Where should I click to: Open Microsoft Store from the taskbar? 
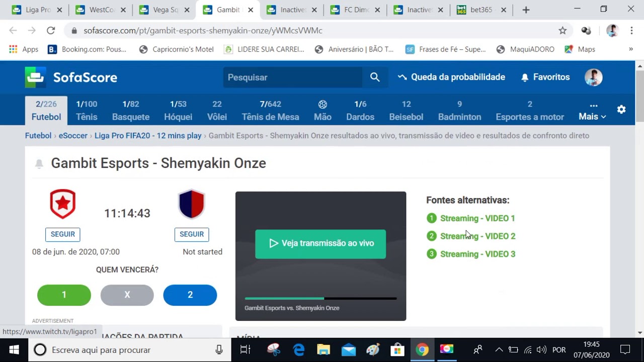click(x=397, y=350)
